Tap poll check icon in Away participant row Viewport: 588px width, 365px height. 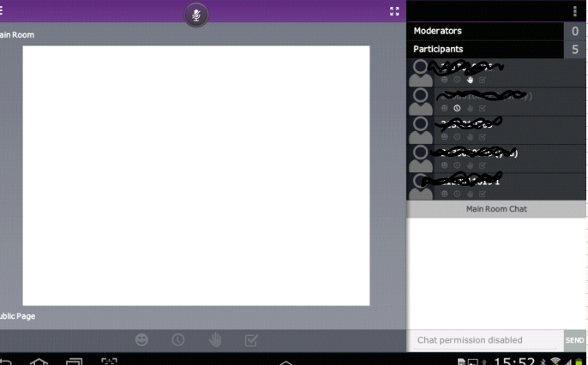point(483,108)
